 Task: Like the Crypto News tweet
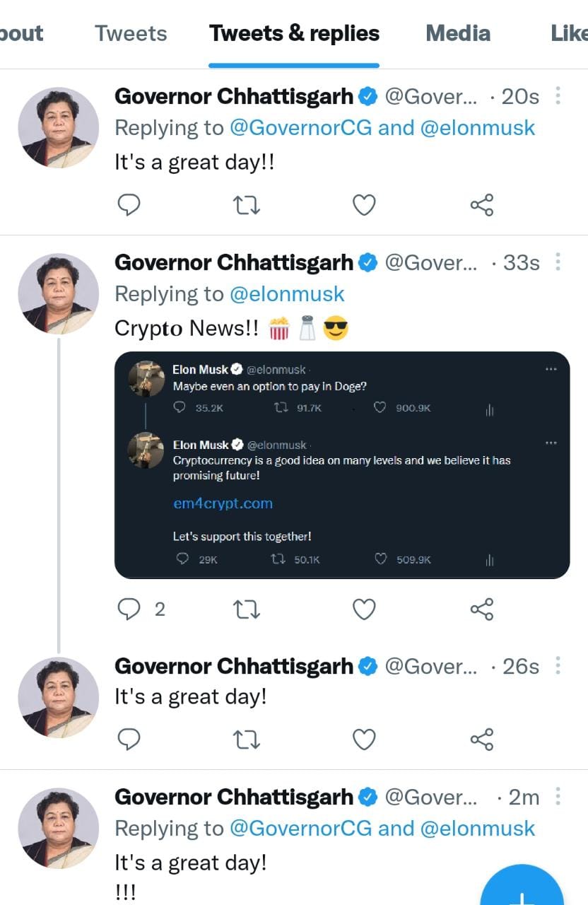(x=364, y=609)
